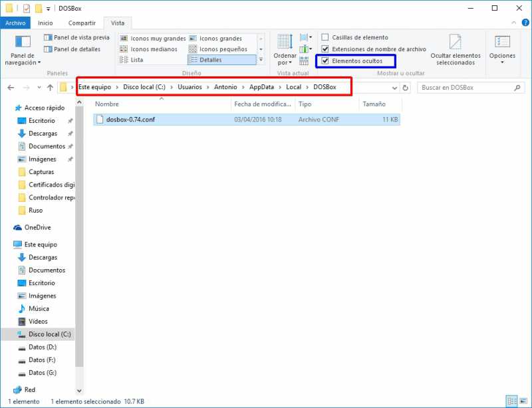This screenshot has width=532, height=408.
Task: Switch layout to Iconos pequeños
Action: pyautogui.click(x=218, y=49)
